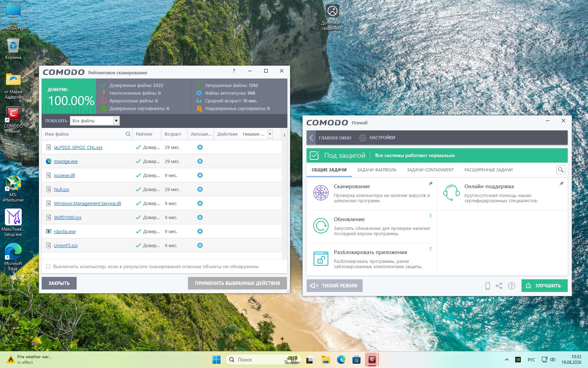Image resolution: width=588 pixels, height=368 pixels.
Task: Switch to Задачи Containment tab
Action: (430, 170)
